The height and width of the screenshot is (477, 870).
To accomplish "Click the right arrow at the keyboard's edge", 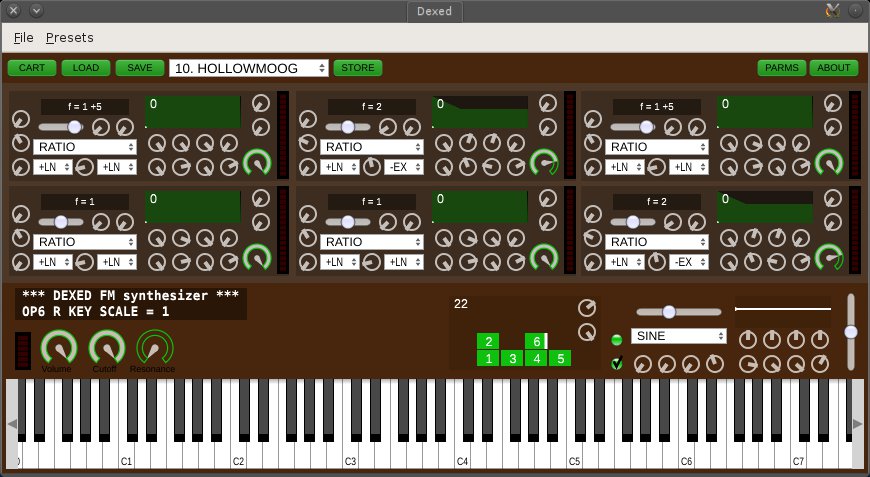I will (857, 424).
